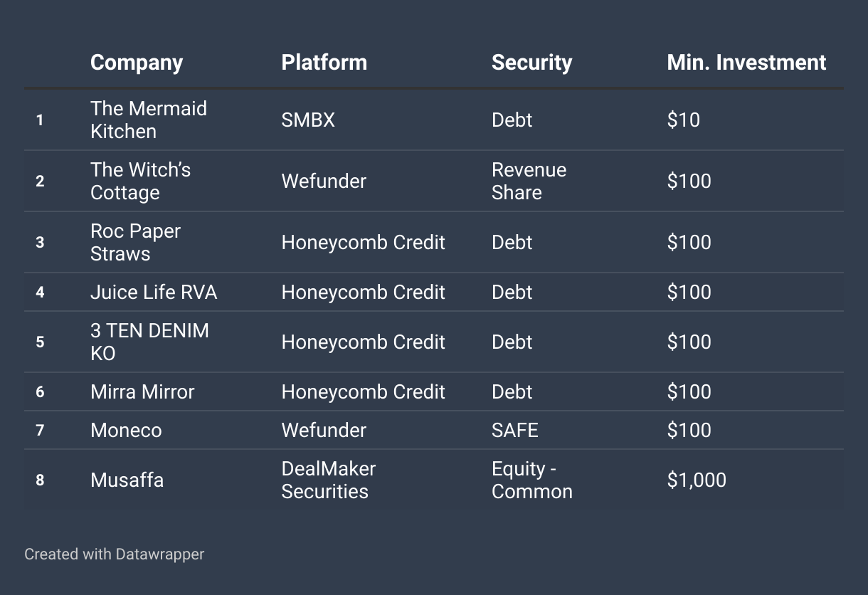Click the Mirra Mirror company name
868x595 pixels.
pyautogui.click(x=142, y=391)
